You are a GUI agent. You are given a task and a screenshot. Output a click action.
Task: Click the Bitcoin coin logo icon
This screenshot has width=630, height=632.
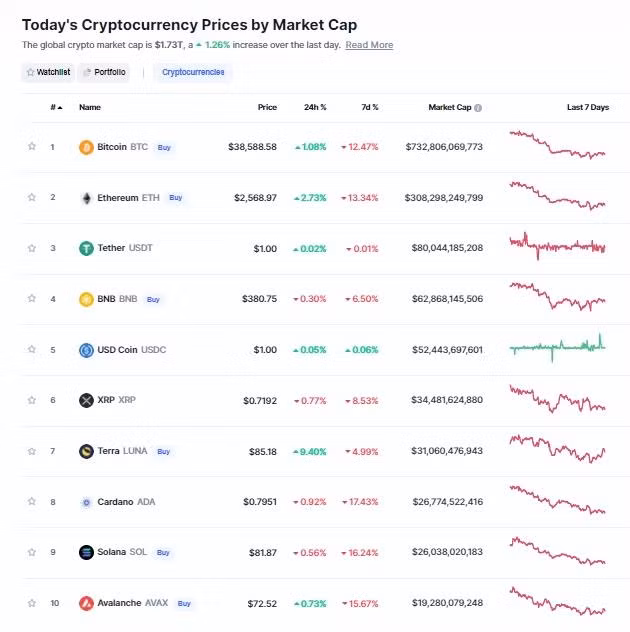coord(86,147)
